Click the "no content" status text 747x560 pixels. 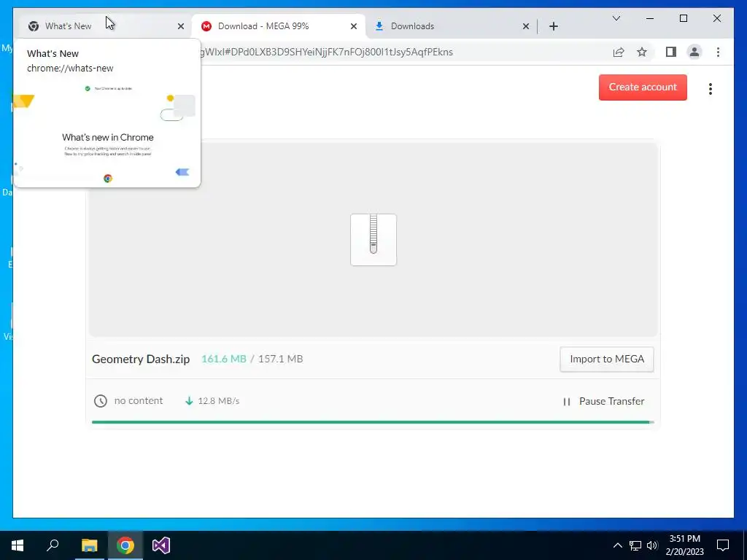139,400
